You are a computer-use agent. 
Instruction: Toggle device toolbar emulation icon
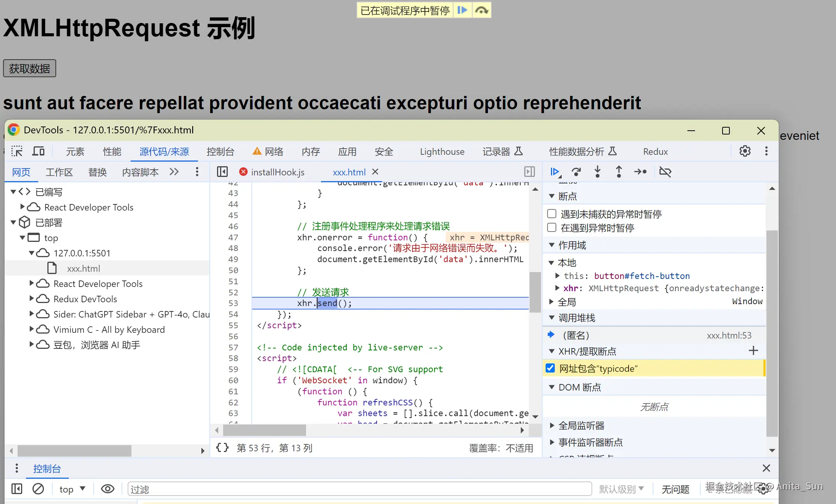(38, 151)
